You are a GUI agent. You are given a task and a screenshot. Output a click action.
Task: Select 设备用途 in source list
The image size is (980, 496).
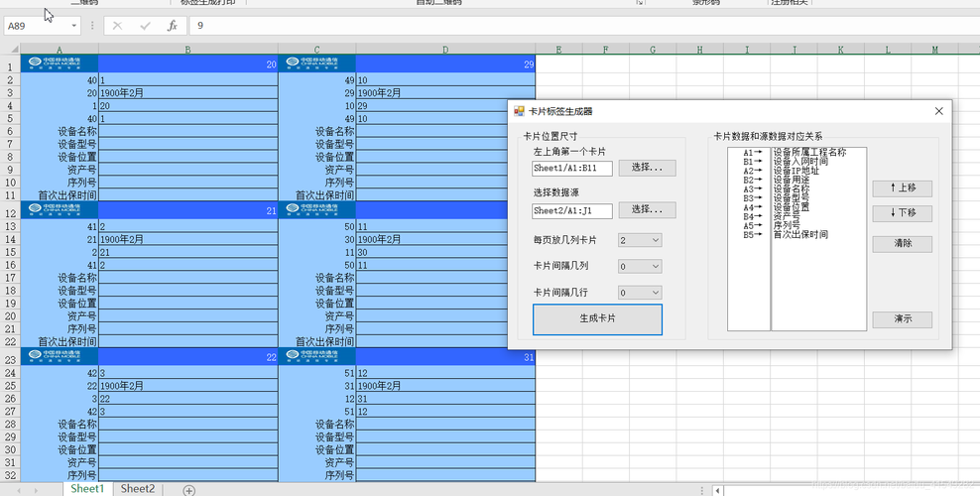tap(792, 180)
